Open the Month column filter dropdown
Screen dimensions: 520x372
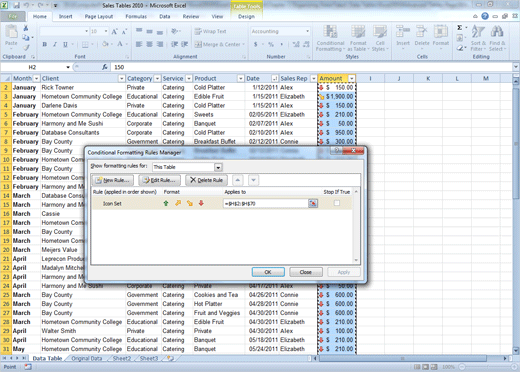pos(36,78)
